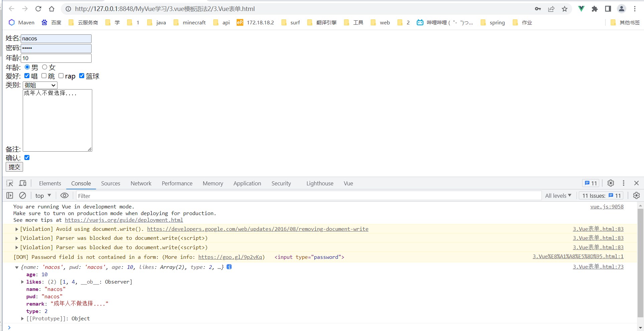
Task: Open the goo.gl/9p2vKq info link
Action: 230,257
